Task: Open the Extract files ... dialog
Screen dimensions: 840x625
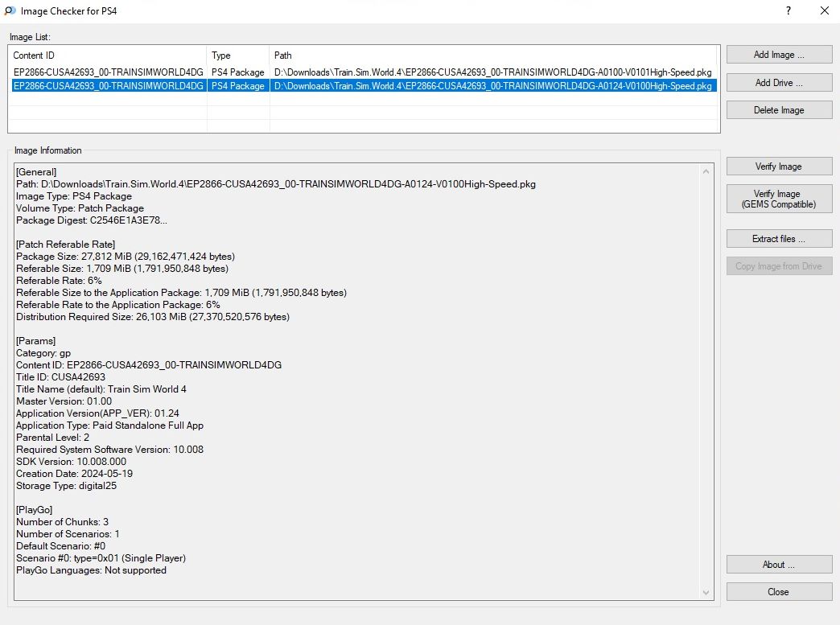Action: [x=779, y=239]
